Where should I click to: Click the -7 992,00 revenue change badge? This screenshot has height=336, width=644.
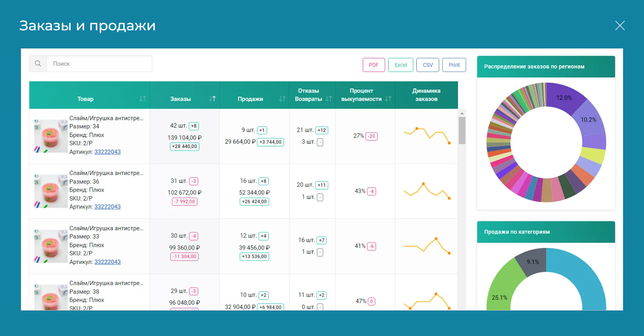click(x=184, y=202)
